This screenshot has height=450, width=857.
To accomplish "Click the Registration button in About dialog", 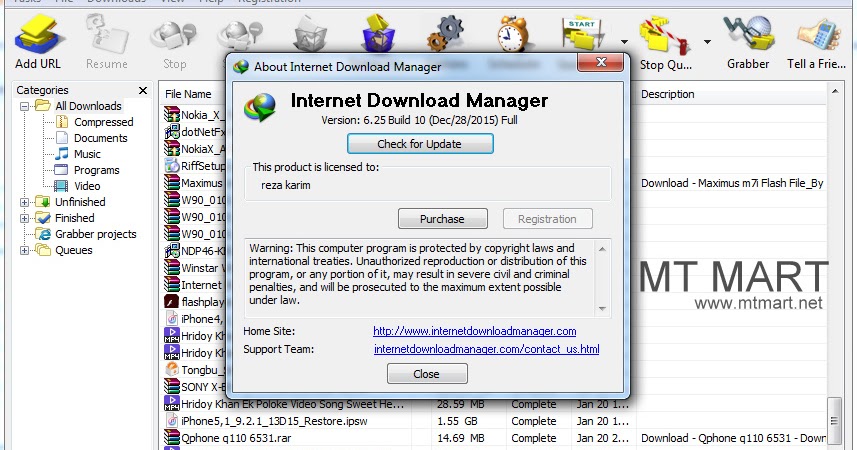I will (547, 219).
